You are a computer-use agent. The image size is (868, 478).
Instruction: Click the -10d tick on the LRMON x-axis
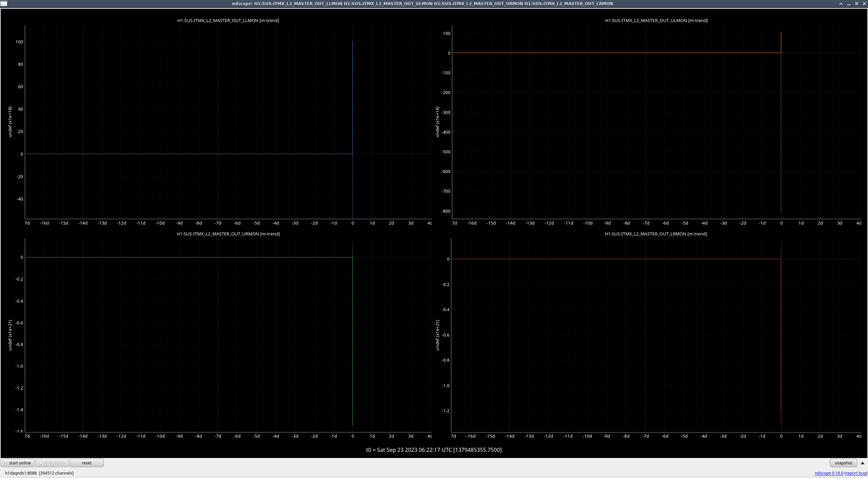(x=587, y=436)
